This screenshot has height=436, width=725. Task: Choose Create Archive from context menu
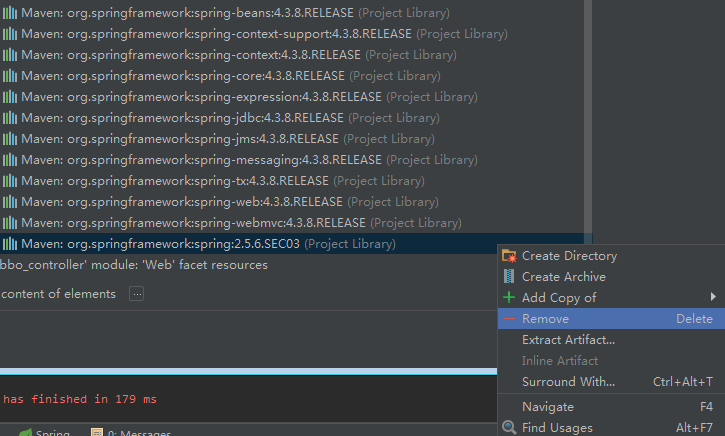click(x=611, y=276)
